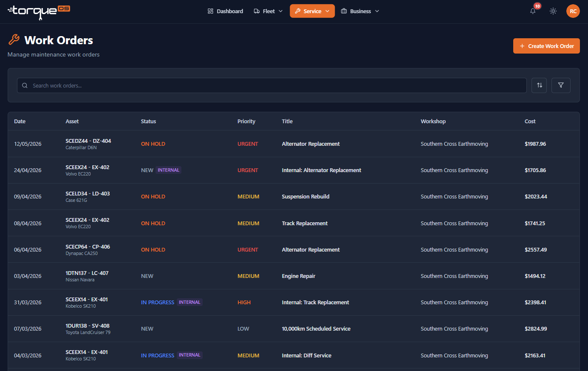The height and width of the screenshot is (371, 588).
Task: Expand the Business menu chevron
Action: [x=377, y=11]
